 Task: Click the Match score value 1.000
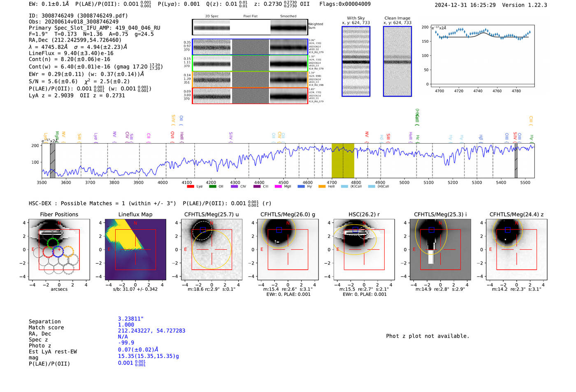click(x=126, y=325)
